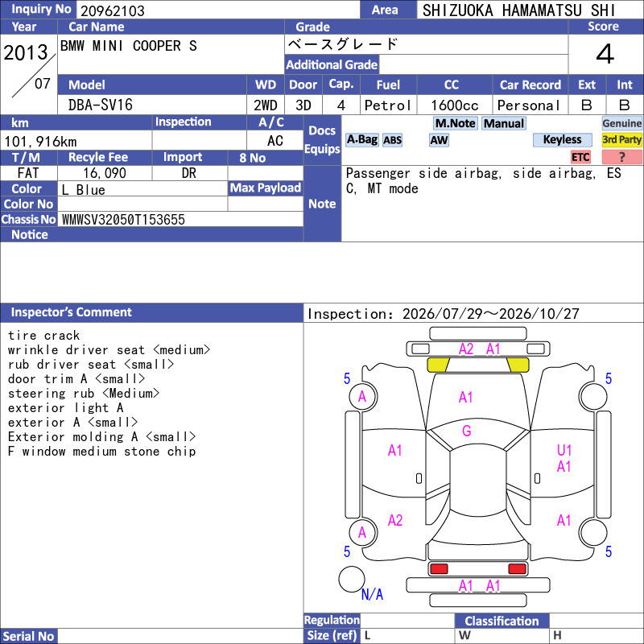Select the color value L Blue
The height and width of the screenshot is (644, 644).
pyautogui.click(x=84, y=190)
